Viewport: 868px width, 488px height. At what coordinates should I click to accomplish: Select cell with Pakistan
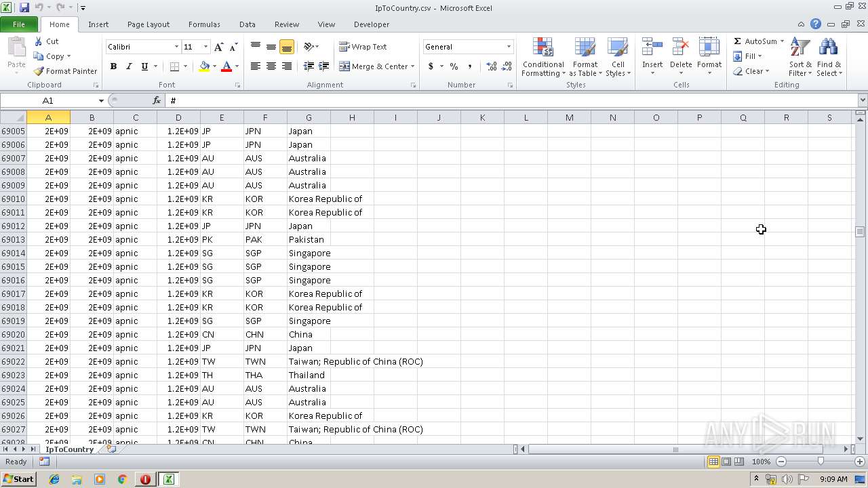click(x=309, y=239)
